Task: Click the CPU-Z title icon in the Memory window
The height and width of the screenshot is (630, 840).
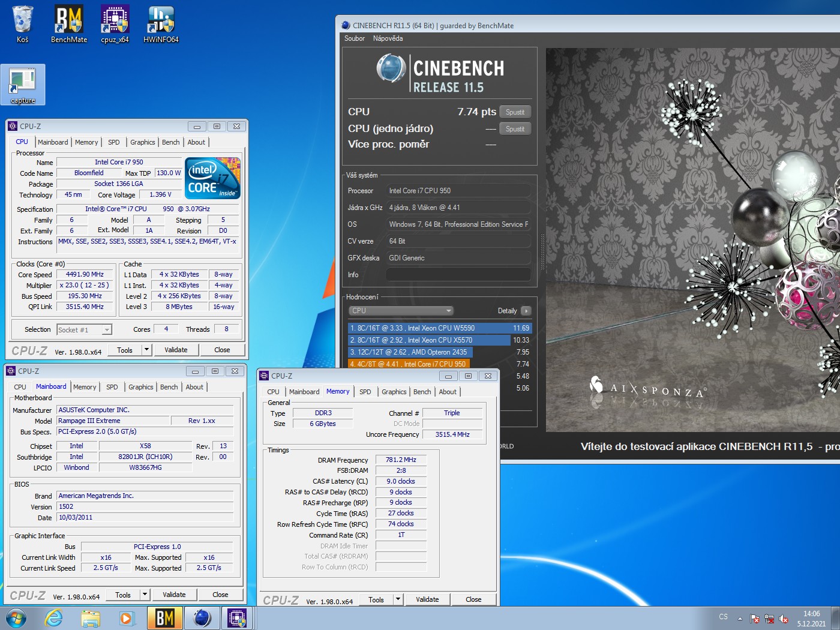Action: (264, 376)
